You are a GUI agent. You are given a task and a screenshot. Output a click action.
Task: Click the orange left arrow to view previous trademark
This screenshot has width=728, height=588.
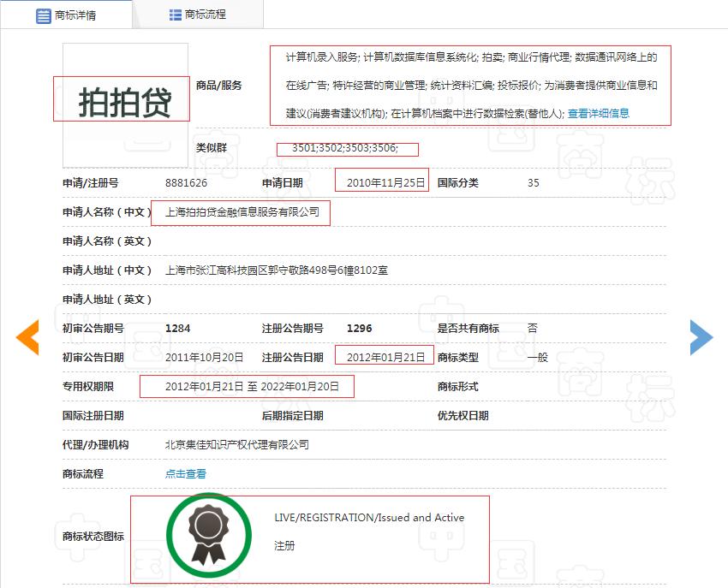click(27, 338)
